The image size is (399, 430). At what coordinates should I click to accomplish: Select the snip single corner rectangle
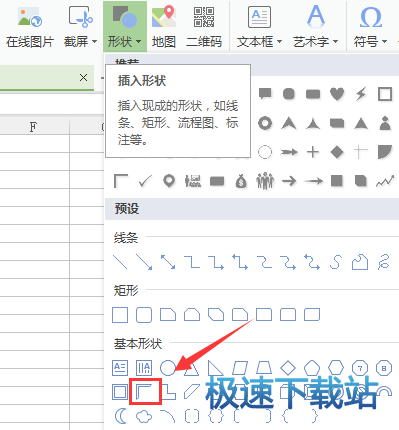click(168, 315)
